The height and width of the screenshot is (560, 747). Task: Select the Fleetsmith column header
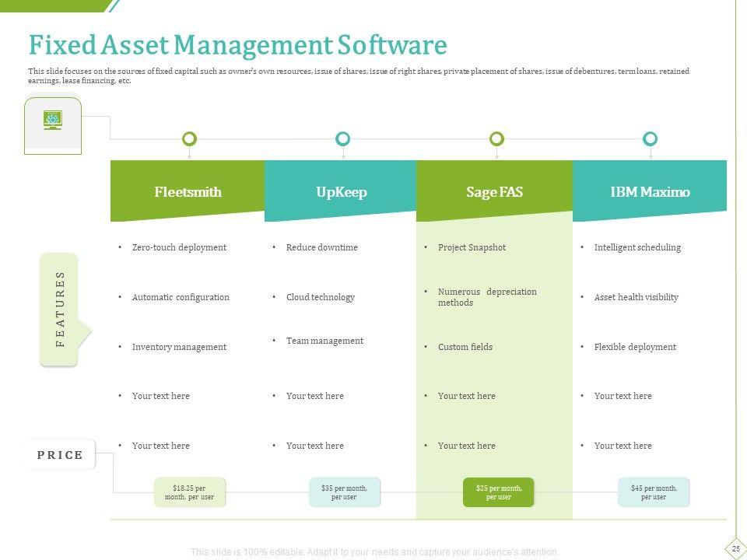[188, 191]
